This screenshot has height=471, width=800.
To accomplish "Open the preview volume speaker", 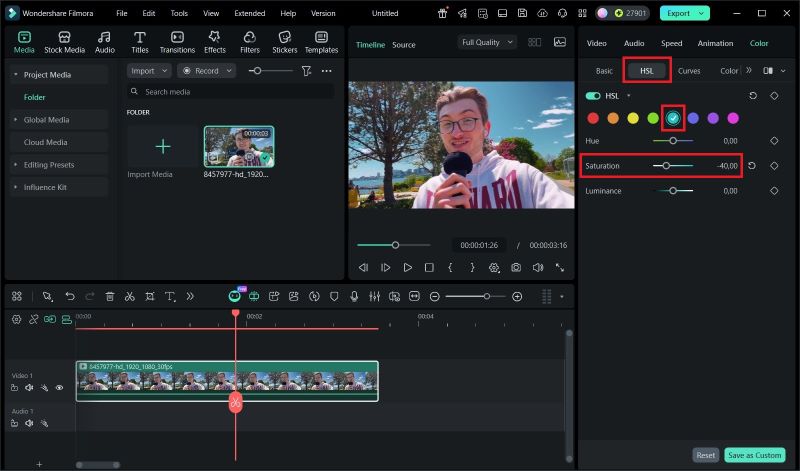I will [538, 267].
